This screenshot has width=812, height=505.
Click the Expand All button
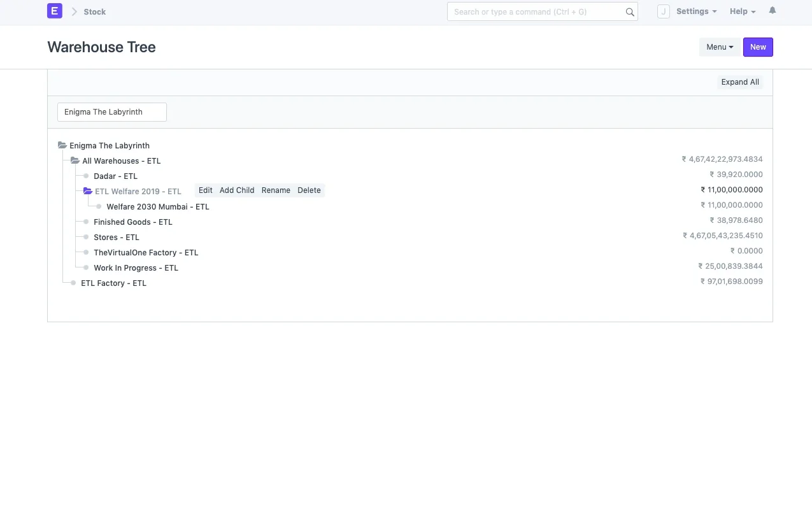pyautogui.click(x=740, y=82)
